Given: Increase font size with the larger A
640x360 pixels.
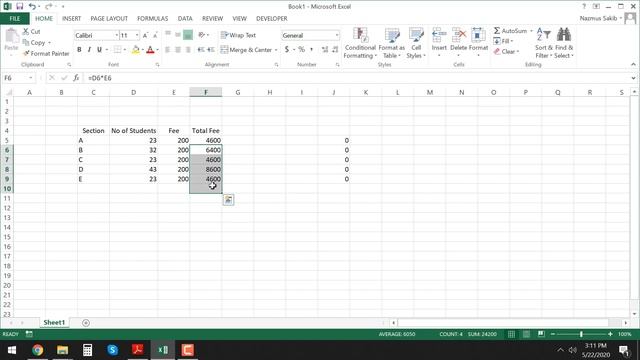Looking at the screenshot, I should (145, 36).
